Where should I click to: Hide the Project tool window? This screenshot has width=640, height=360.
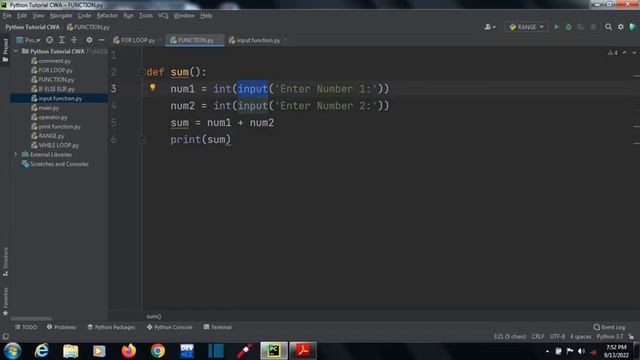(x=101, y=40)
